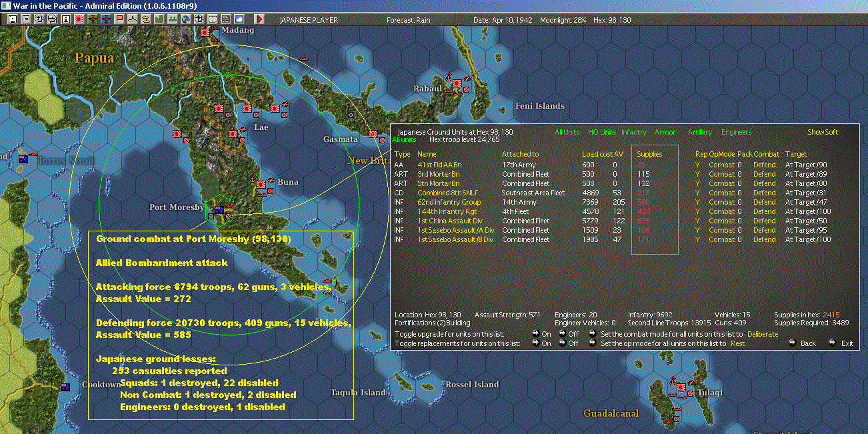Toggle Rep 'Y' for 62nd Infantry Group

[698, 202]
